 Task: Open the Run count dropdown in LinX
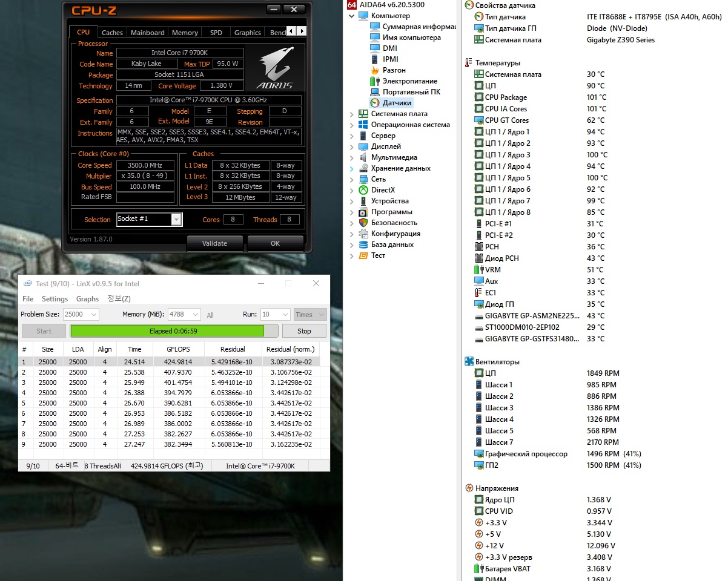point(285,315)
